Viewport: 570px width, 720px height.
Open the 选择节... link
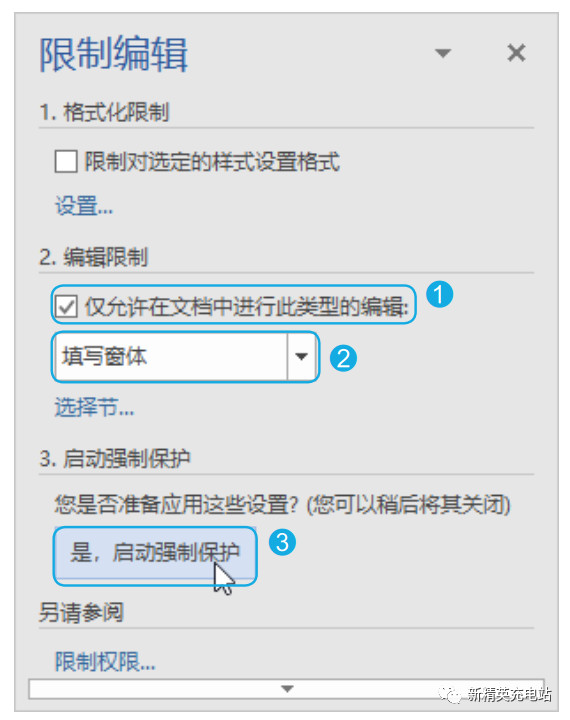point(95,407)
